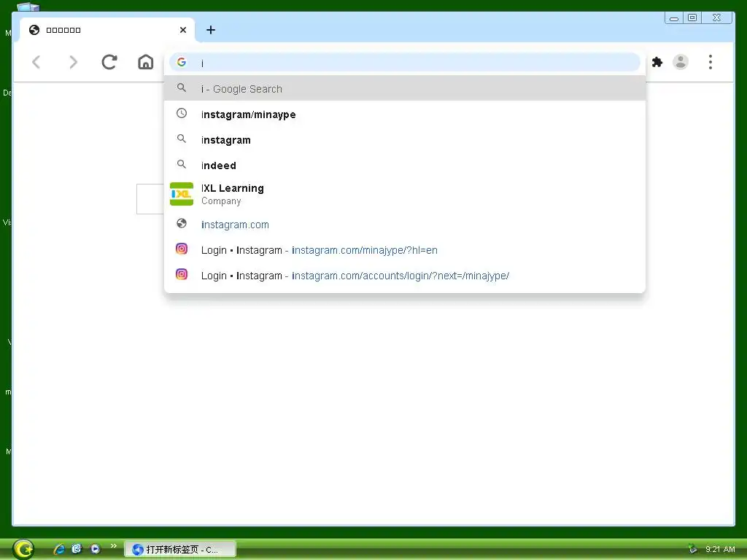Image resolution: width=747 pixels, height=560 pixels.
Task: Close the Chrome window
Action: click(716, 18)
